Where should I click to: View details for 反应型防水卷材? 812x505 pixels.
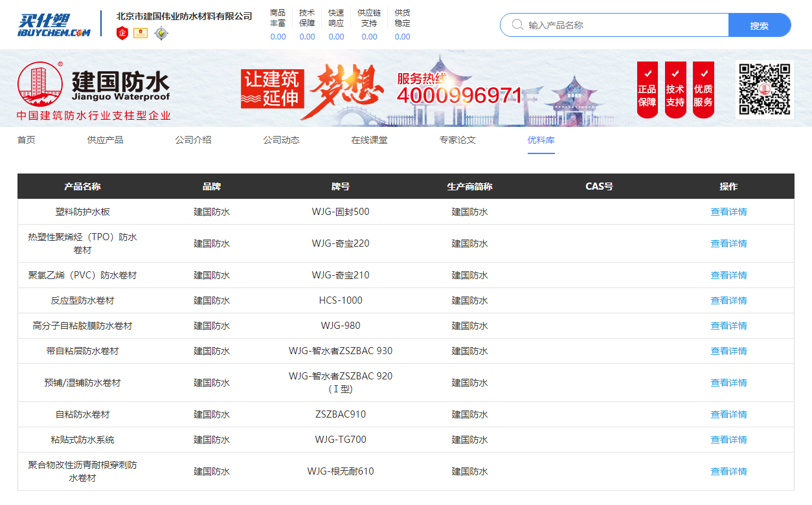(x=728, y=300)
